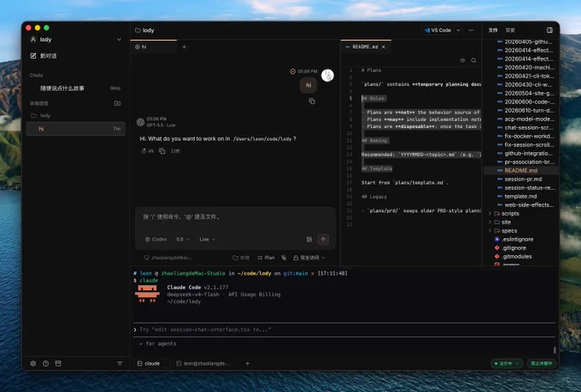Open help icon in sidebar footer
581x392 pixels.
click(x=45, y=364)
